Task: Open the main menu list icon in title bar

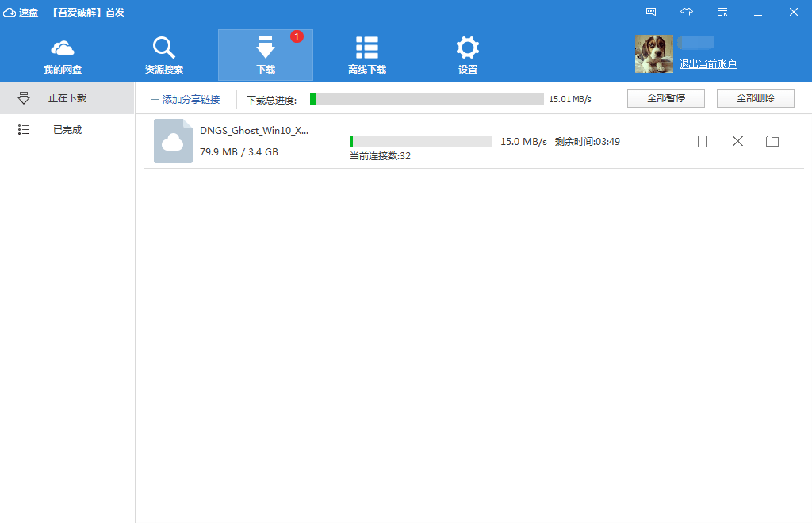Action: (x=723, y=12)
